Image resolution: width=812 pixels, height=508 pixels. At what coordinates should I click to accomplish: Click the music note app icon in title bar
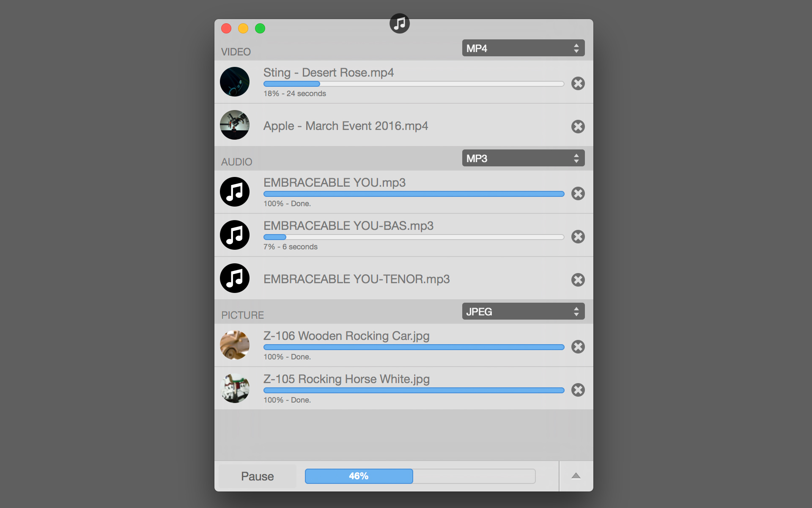[x=399, y=24]
